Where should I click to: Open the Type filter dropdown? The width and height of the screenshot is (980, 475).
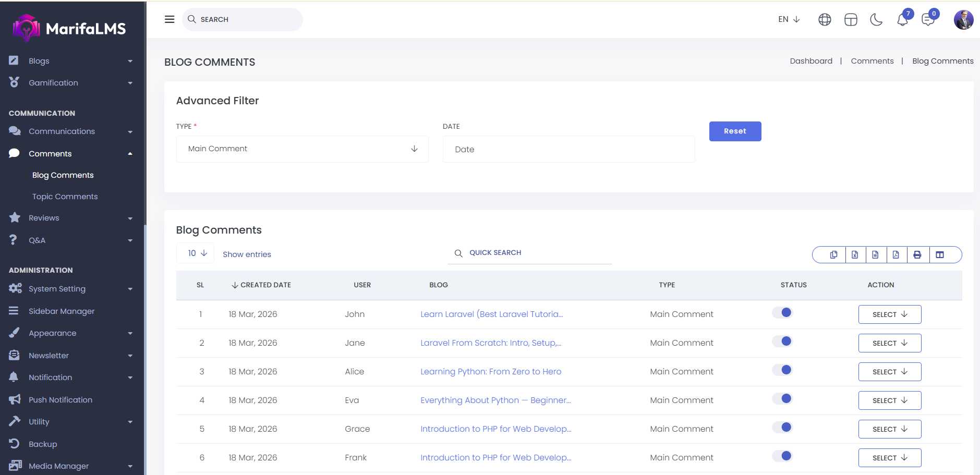(302, 149)
